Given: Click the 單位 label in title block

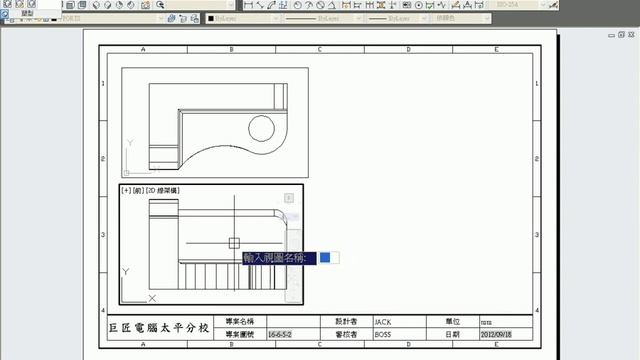Looking at the screenshot, I should [453, 322].
